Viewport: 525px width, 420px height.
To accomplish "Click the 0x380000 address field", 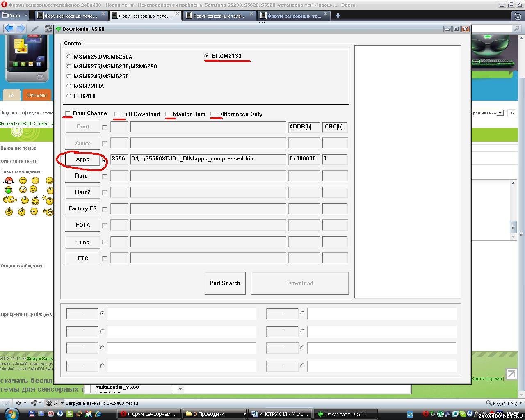I will pos(304,159).
